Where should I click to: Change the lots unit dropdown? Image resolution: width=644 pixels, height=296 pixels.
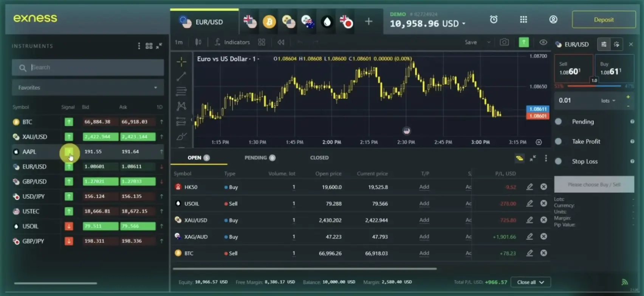[608, 101]
